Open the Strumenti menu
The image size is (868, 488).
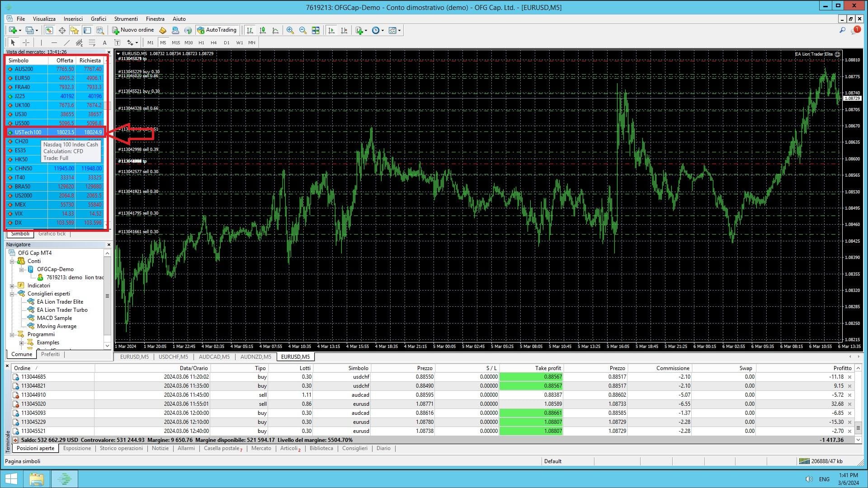point(126,19)
